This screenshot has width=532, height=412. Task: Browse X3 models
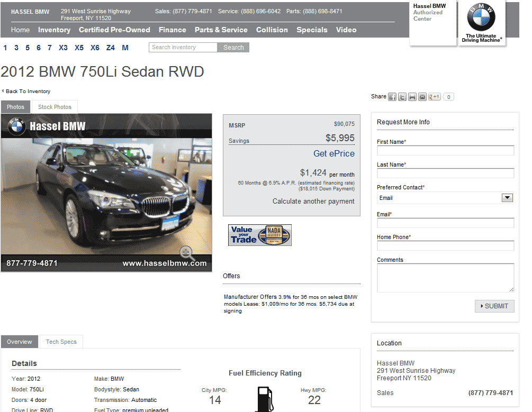pyautogui.click(x=63, y=48)
